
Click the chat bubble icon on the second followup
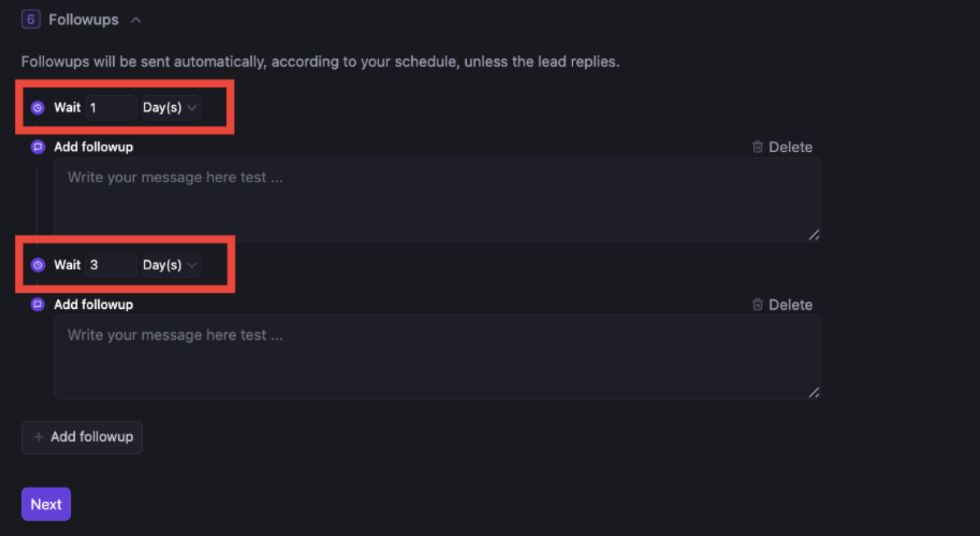[x=37, y=304]
